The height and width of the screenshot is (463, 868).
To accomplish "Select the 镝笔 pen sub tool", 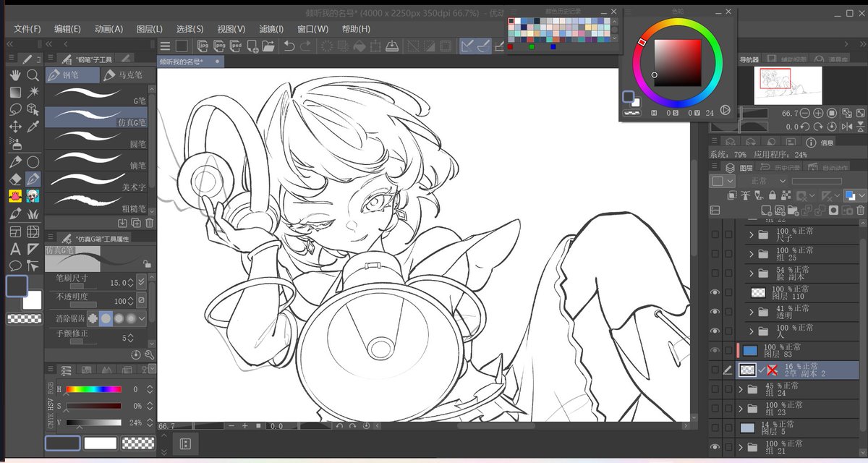I will (97, 158).
